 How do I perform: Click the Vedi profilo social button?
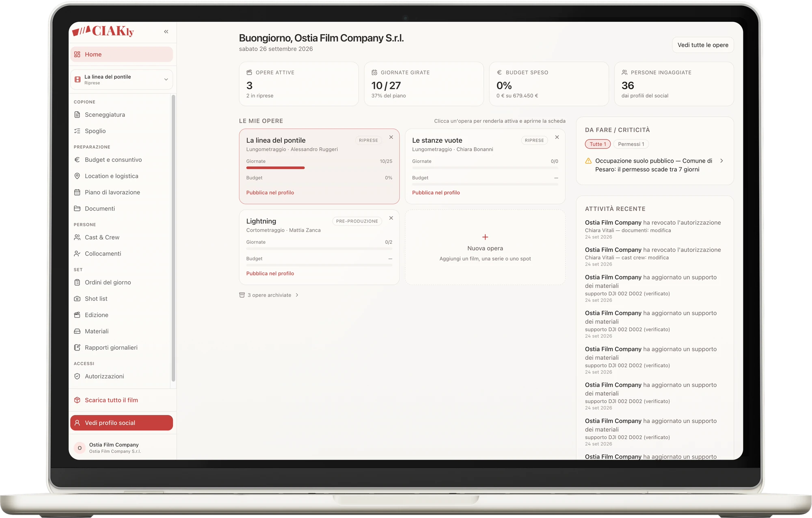[121, 423]
